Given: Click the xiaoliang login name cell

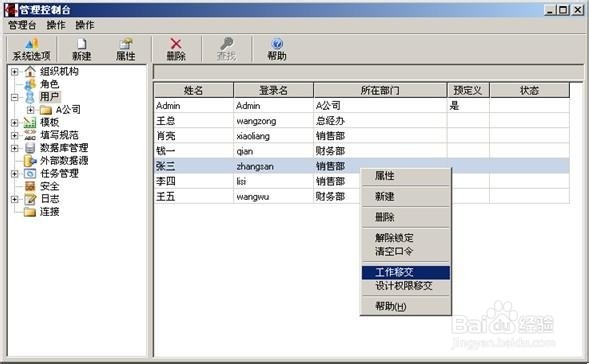Looking at the screenshot, I should click(273, 136).
